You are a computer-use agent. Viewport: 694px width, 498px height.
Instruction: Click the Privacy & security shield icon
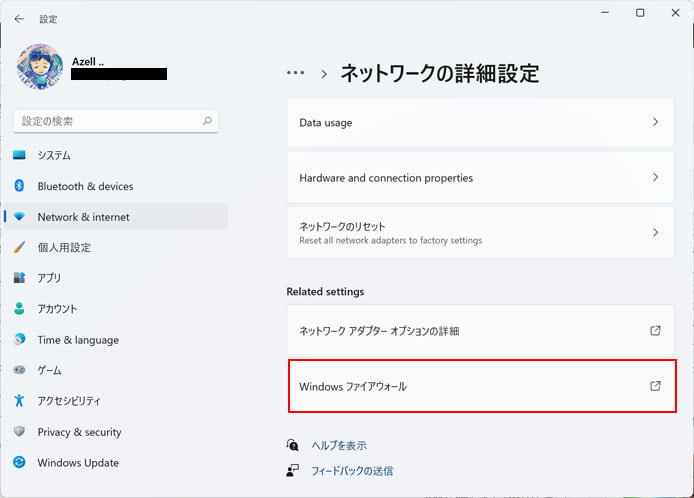coord(19,431)
